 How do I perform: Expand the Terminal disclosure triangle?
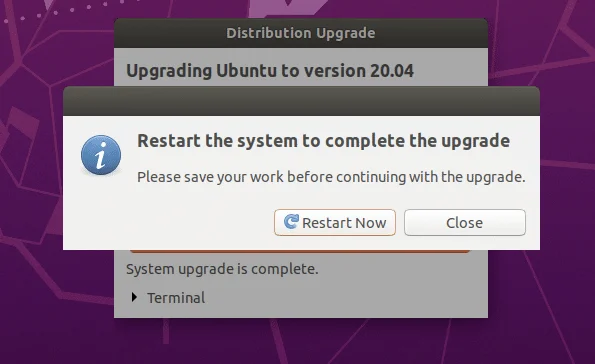tap(134, 297)
